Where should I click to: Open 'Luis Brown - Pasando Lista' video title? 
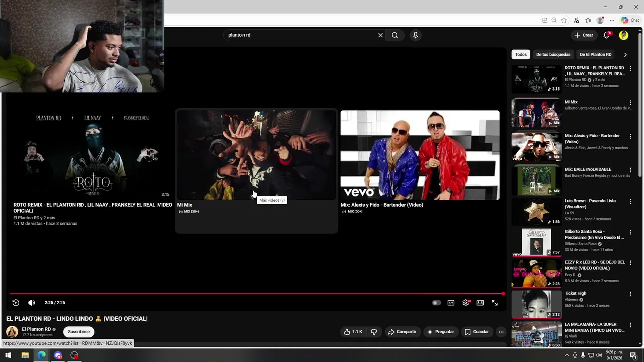590,204
